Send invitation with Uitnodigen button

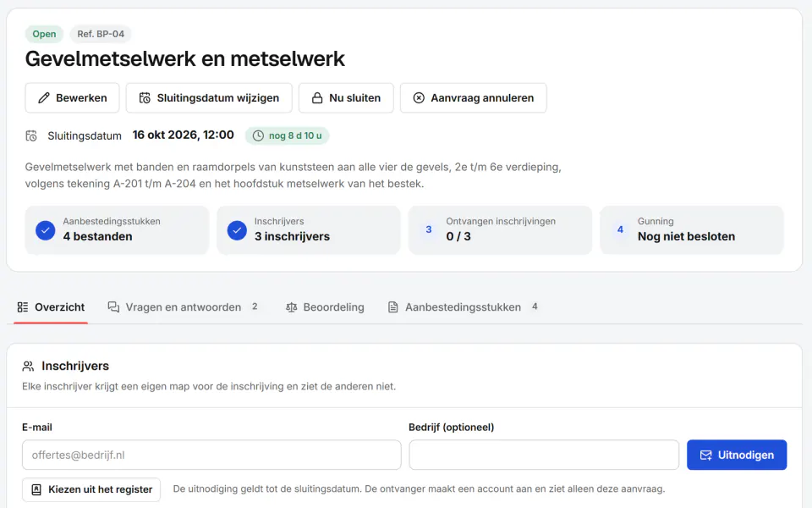click(x=737, y=456)
